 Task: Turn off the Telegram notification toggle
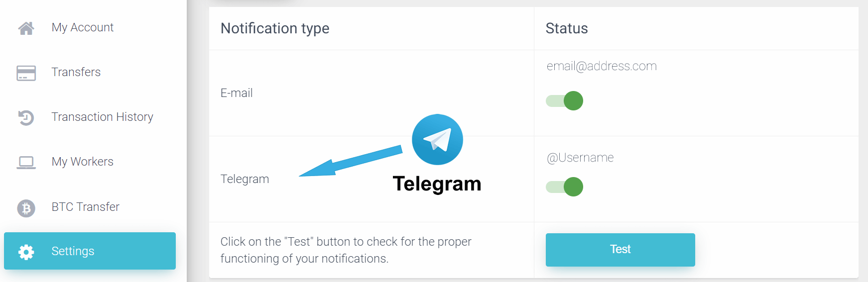coord(564,187)
